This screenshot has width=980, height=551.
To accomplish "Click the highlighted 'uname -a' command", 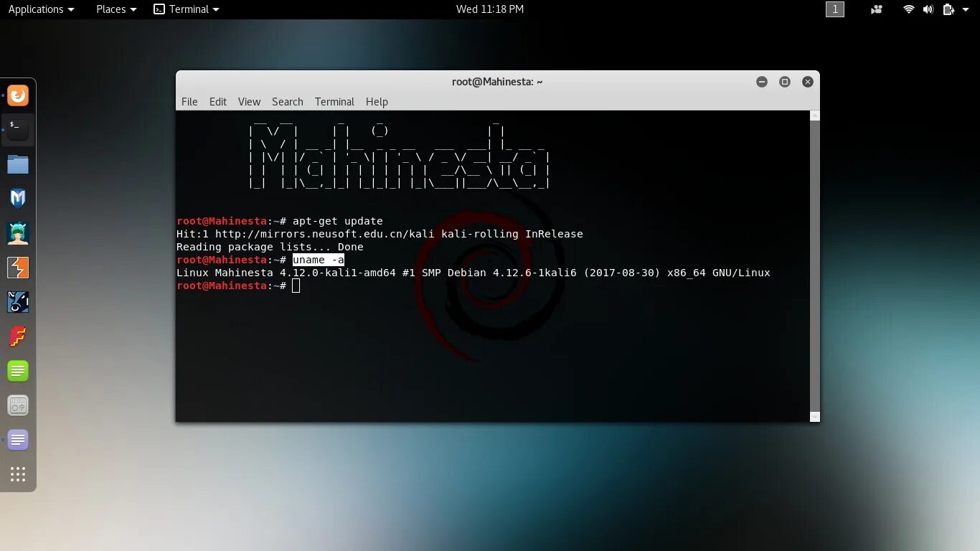I will (x=319, y=260).
